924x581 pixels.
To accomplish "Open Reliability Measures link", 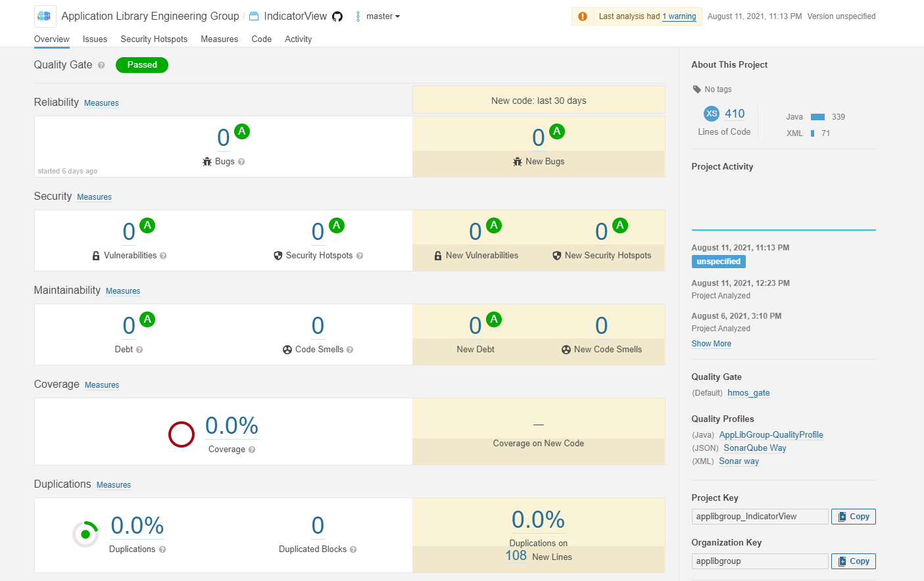I will pyautogui.click(x=101, y=103).
